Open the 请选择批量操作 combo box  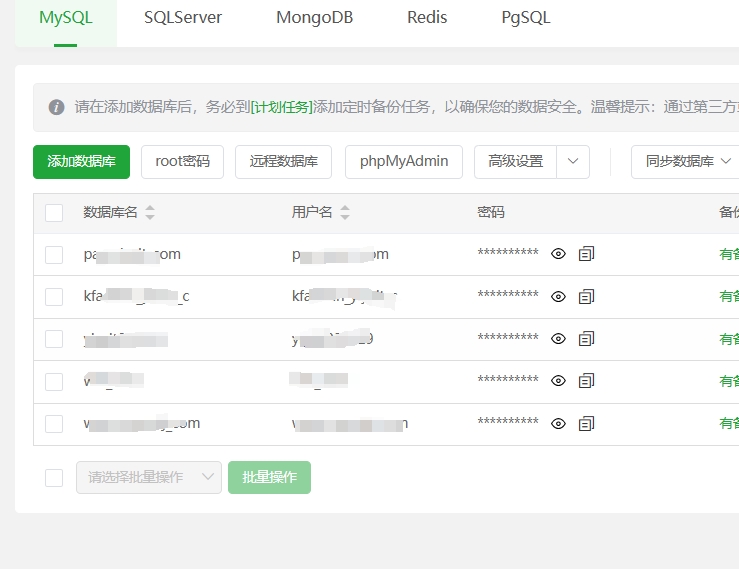point(149,478)
